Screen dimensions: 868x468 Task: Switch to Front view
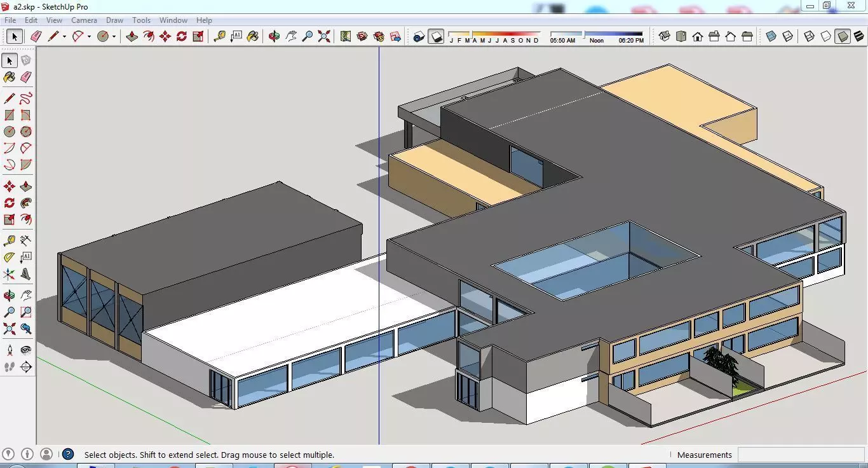(x=698, y=36)
